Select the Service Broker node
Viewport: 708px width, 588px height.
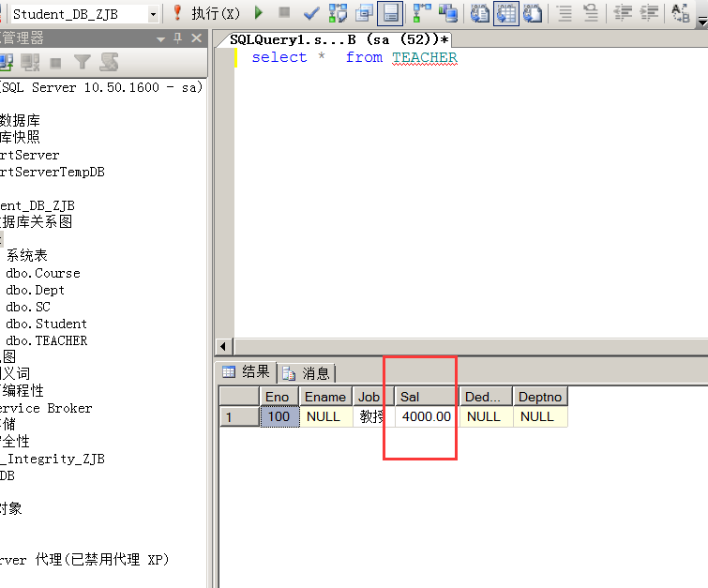click(x=46, y=408)
